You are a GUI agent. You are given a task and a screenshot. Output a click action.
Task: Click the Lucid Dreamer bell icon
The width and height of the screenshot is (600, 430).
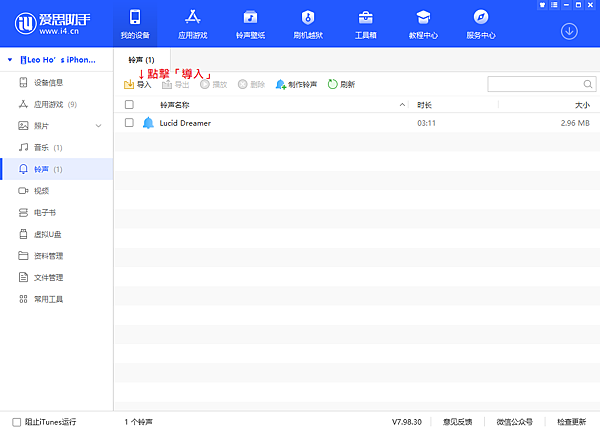[x=148, y=123]
